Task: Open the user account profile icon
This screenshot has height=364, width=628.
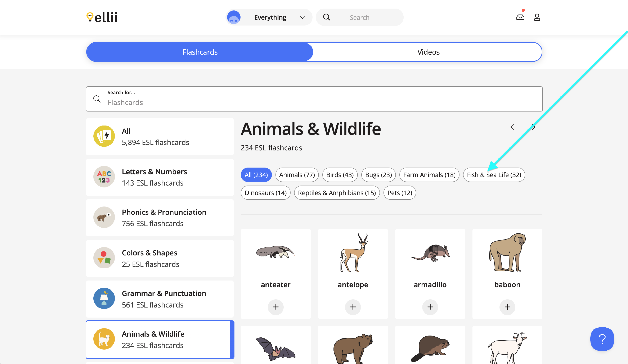Action: [537, 17]
